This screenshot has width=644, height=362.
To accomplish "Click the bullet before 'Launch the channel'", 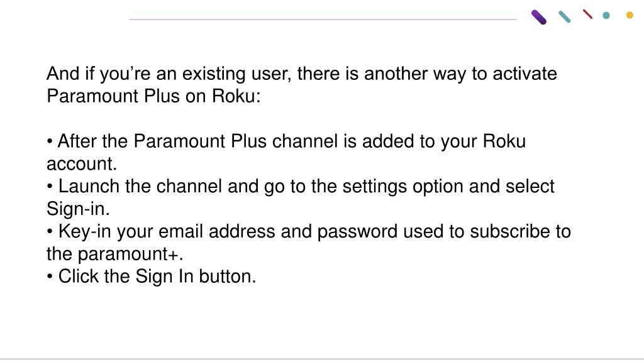I will tap(50, 187).
